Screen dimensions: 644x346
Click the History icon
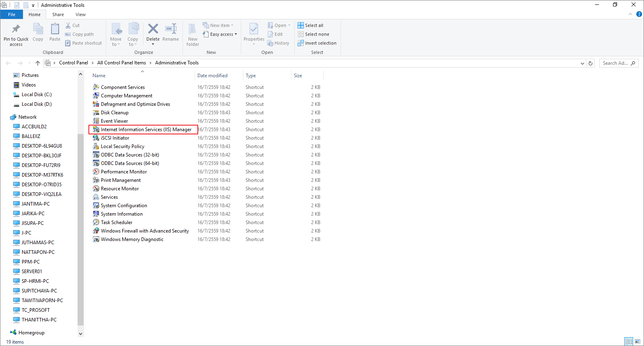(271, 43)
